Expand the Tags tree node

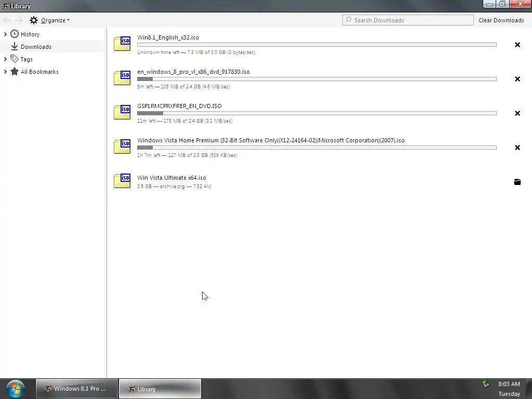[x=5, y=59]
